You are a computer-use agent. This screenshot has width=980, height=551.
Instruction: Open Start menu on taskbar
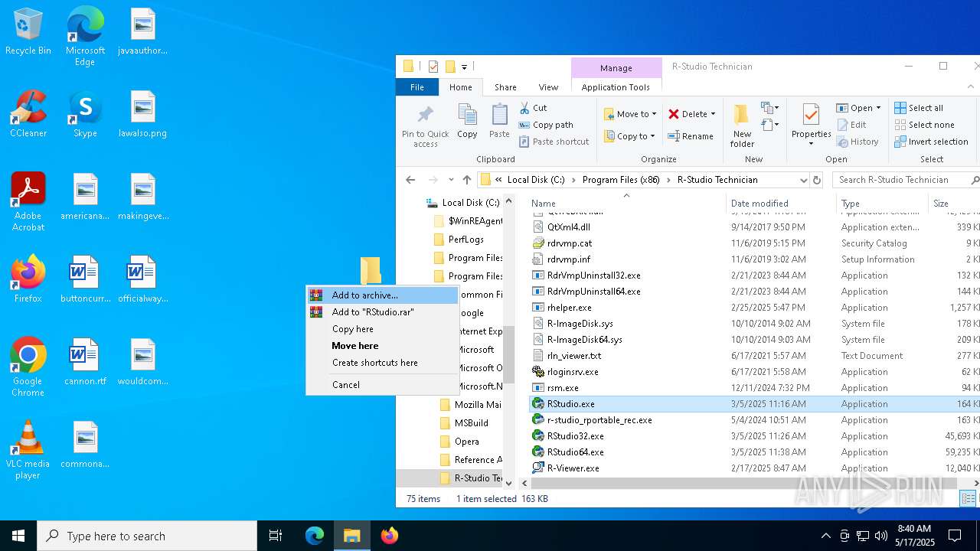(18, 536)
